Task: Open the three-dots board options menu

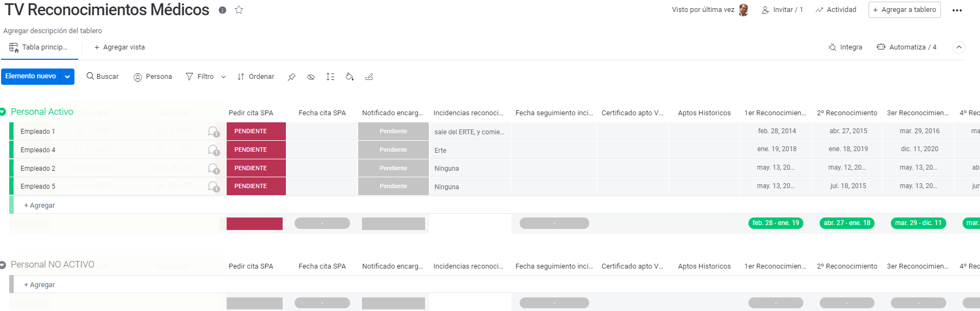Action: pos(957,10)
